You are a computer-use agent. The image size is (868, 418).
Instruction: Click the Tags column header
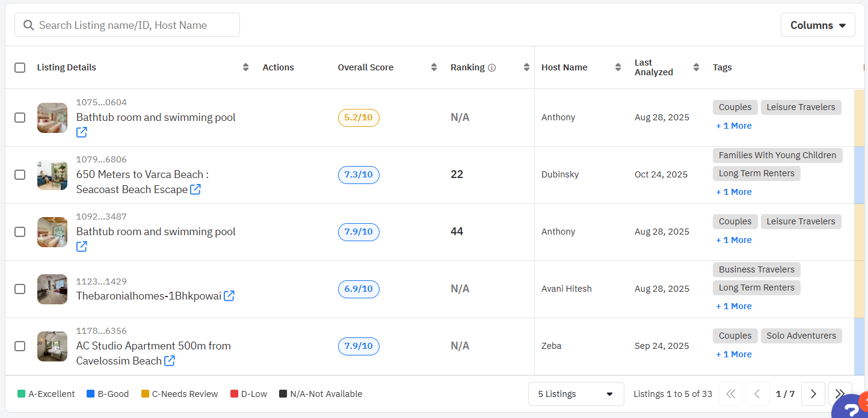722,67
